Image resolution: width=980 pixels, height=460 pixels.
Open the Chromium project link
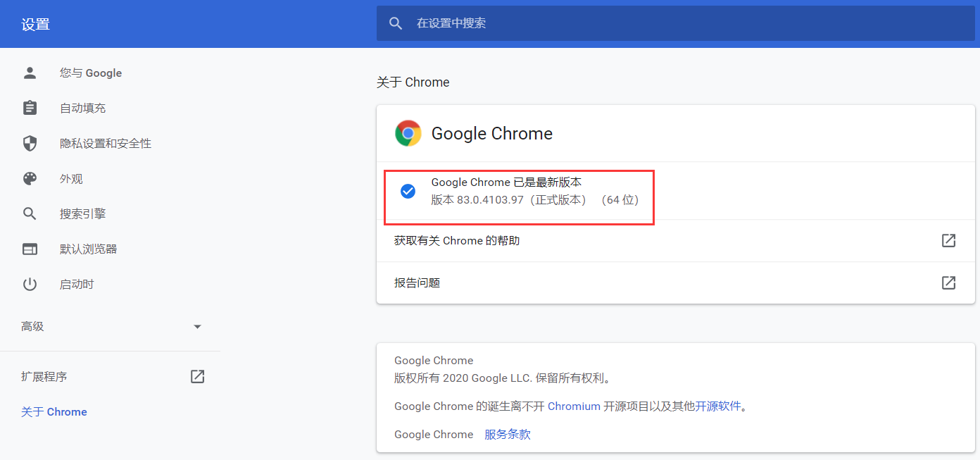574,406
